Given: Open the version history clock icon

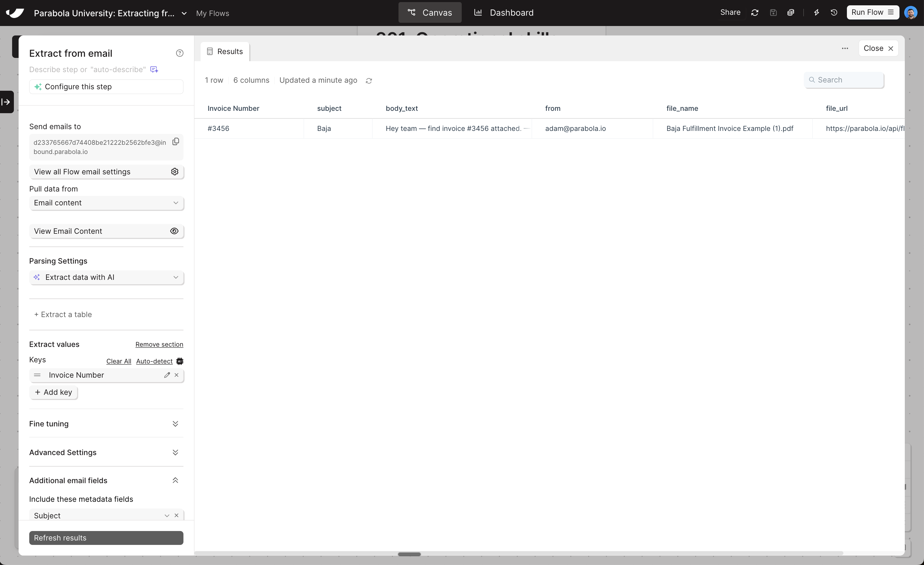Looking at the screenshot, I should (833, 12).
